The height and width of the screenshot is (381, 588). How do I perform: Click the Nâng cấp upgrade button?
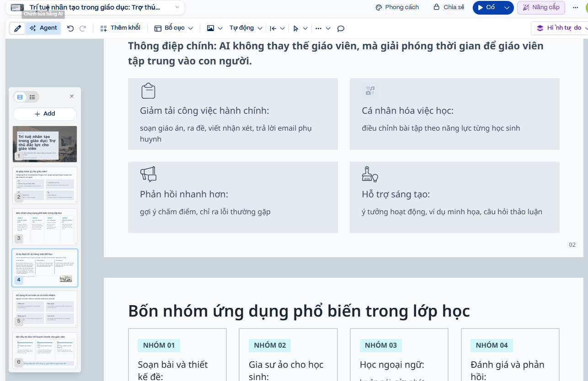tap(541, 7)
